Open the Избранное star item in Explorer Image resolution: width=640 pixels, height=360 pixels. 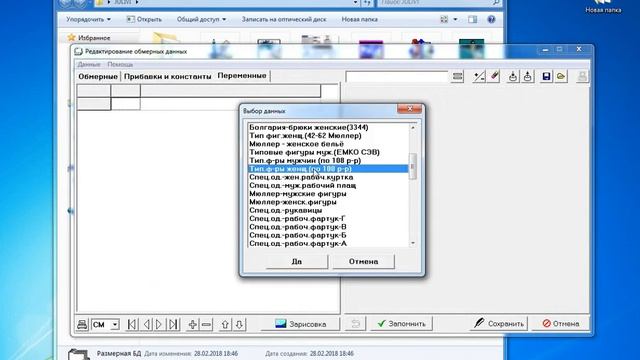89,38
